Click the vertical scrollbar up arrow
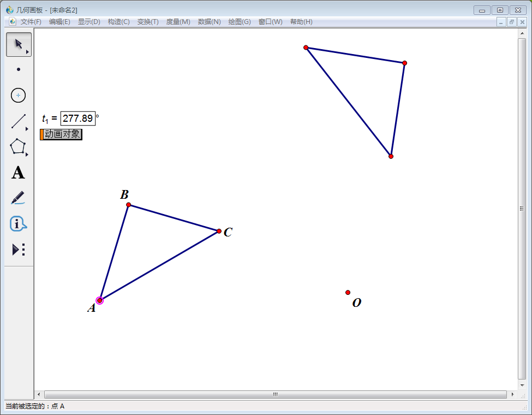This screenshot has width=532, height=415. (522, 33)
